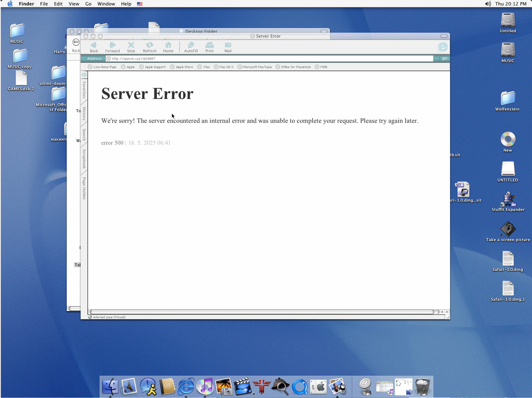This screenshot has height=398, width=532.
Task: Open iTunes from the Dock
Action: (x=205, y=386)
